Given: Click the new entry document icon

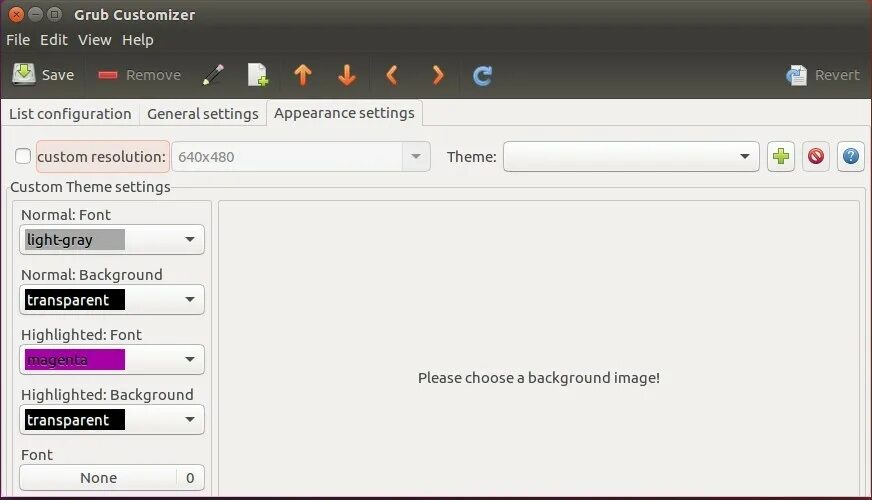Looking at the screenshot, I should click(x=257, y=75).
